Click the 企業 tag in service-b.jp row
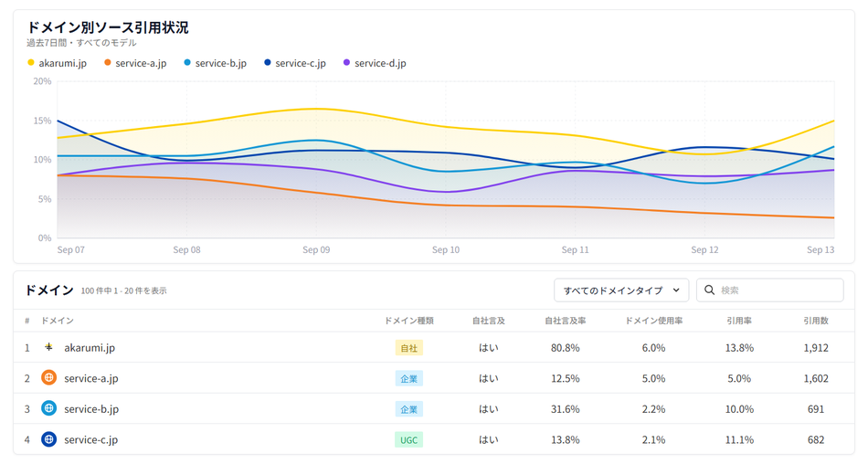 tap(409, 409)
